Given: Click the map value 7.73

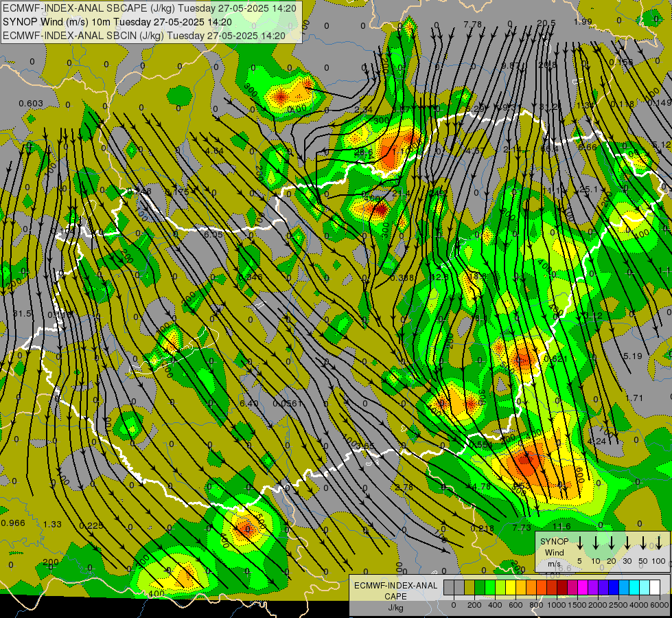Looking at the screenshot, I should point(522,528).
